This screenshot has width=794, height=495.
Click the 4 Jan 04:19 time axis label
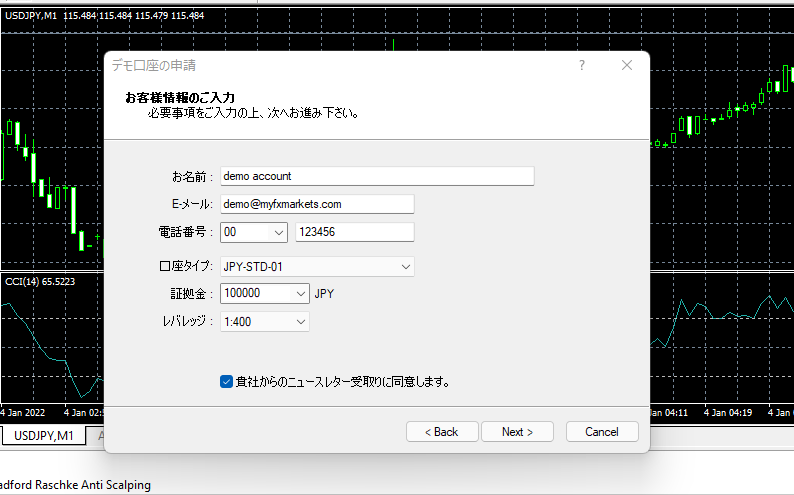(728, 412)
